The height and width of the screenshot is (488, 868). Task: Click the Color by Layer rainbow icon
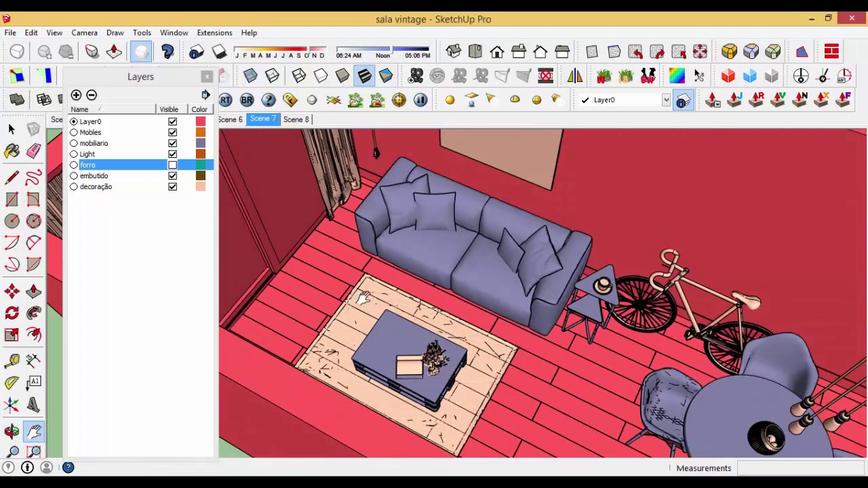tap(677, 76)
